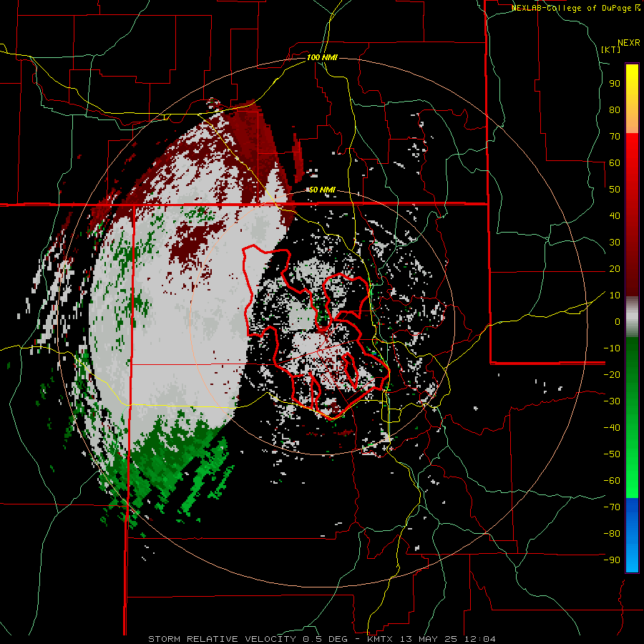Viewport: 644px width, 644px height.
Task: Click the orange segment of the color bar
Action: pos(632,123)
